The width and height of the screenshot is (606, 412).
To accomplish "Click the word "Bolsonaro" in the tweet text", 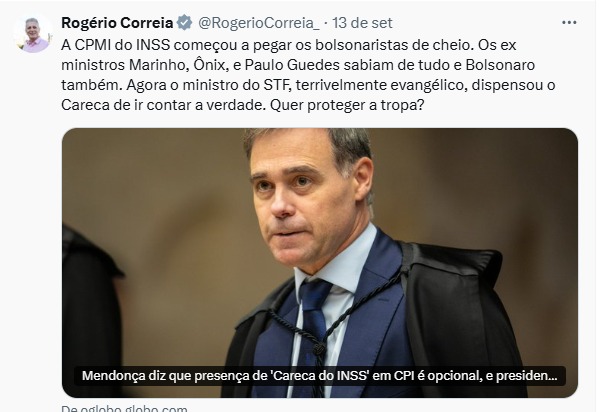I will [500, 65].
